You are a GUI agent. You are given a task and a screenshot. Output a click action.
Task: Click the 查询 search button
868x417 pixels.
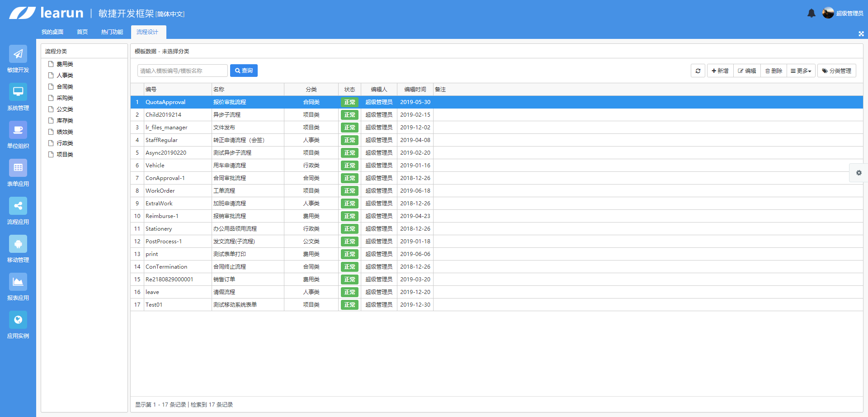coord(244,71)
